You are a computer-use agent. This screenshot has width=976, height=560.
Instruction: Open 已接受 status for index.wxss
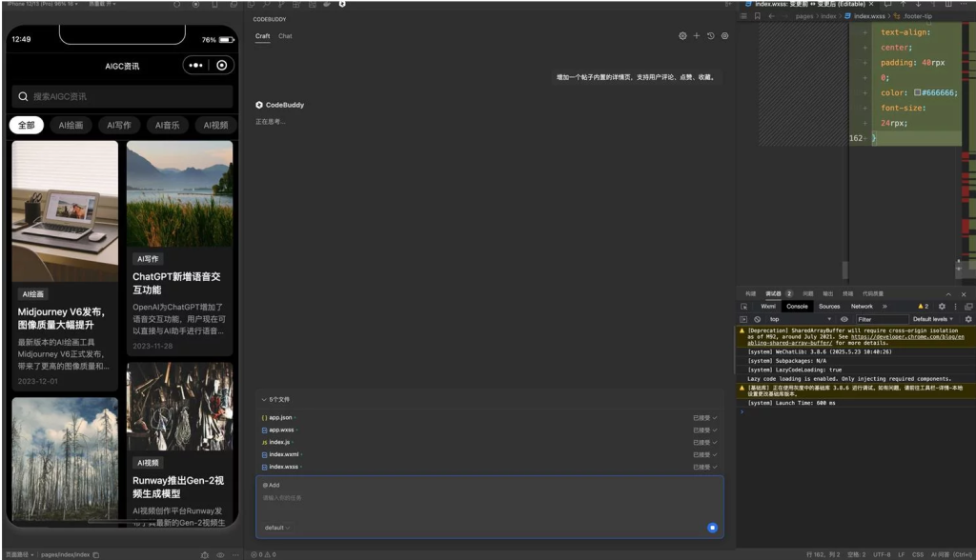pyautogui.click(x=704, y=467)
